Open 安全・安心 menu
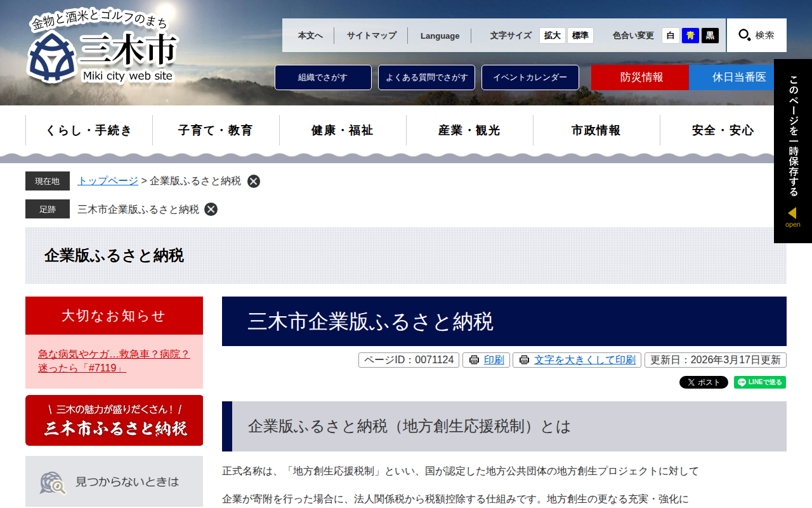Viewport: 812px width, 508px height. pyautogui.click(x=723, y=130)
